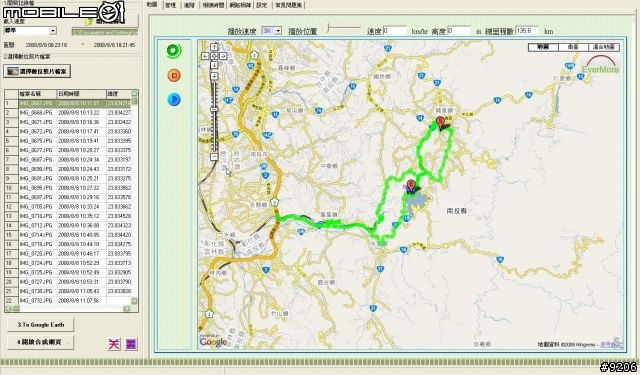Click the 日期時間 column header
This screenshot has width=640, height=375.
pyautogui.click(x=81, y=94)
